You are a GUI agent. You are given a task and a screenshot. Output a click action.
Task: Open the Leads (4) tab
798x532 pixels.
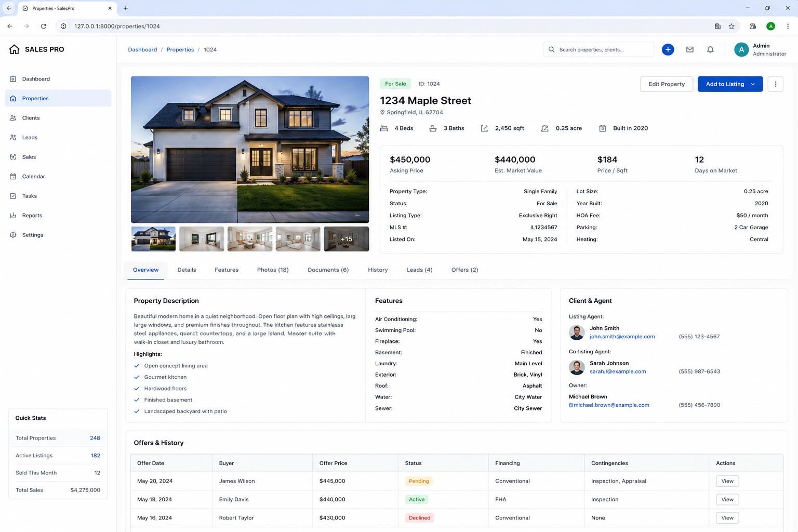coord(419,270)
